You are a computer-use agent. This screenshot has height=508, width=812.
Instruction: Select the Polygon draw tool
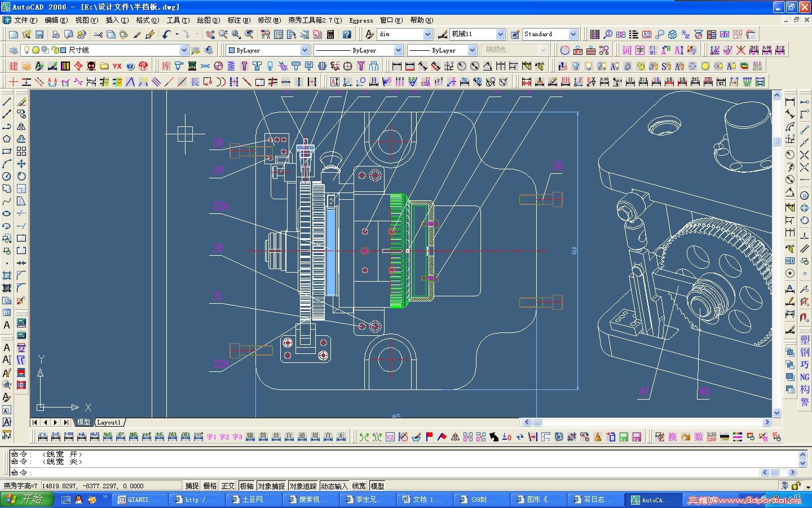(x=7, y=139)
